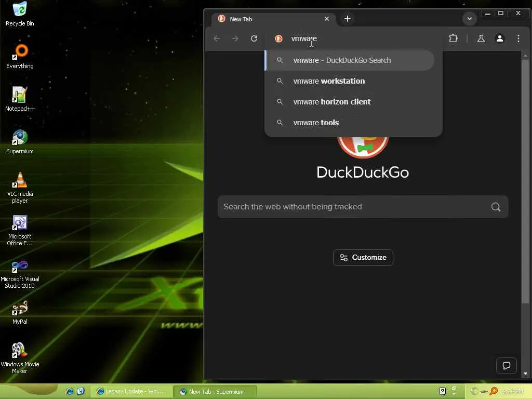Switch to New Tab - Supermium taskbar button
The width and height of the screenshot is (532, 399).
pos(215,392)
